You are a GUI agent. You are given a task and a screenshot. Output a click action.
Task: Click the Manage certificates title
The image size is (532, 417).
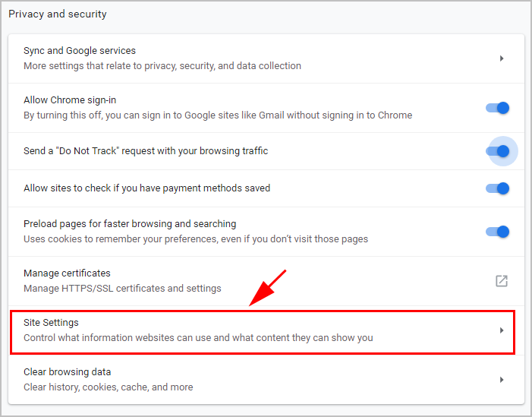67,273
